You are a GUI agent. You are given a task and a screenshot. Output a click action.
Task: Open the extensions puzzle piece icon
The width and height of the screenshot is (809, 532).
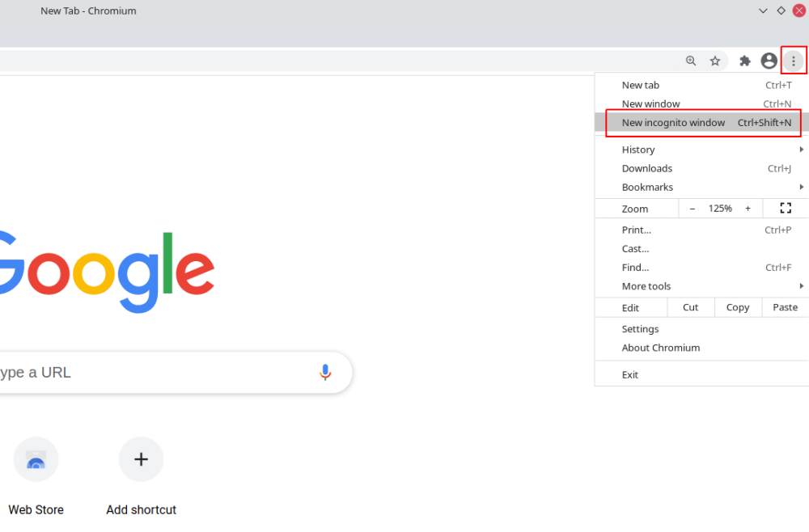click(744, 61)
